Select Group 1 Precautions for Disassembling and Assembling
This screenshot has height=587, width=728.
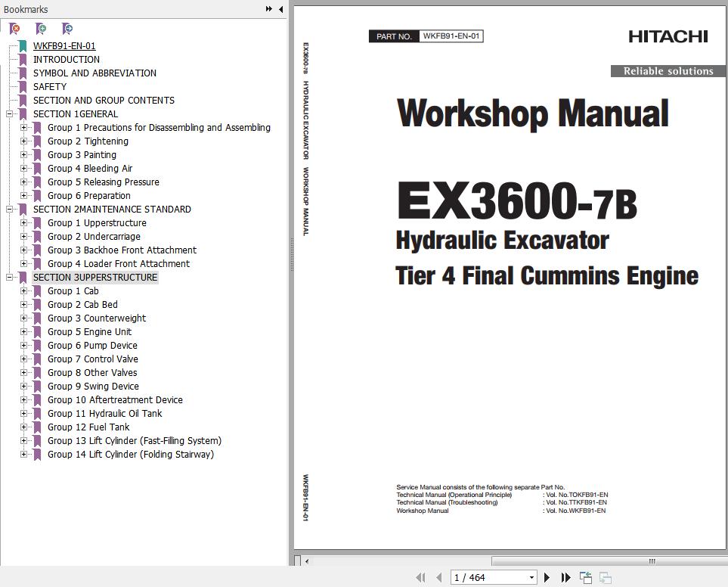[x=159, y=128]
